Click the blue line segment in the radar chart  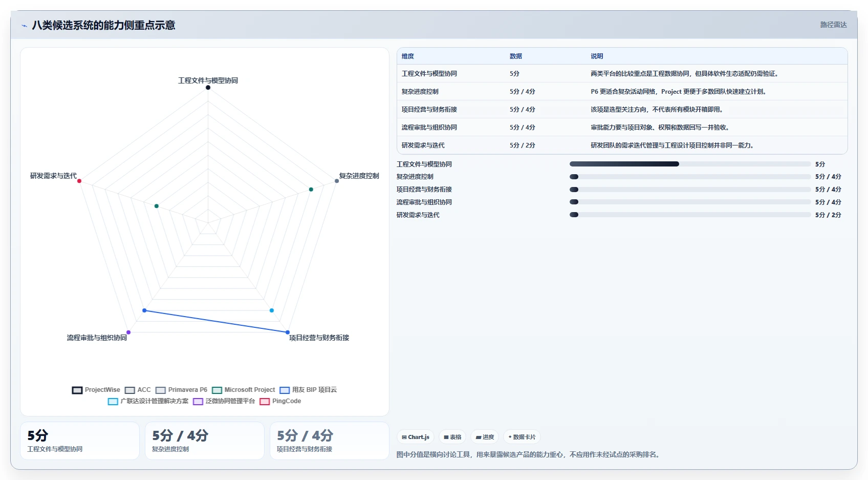pos(216,321)
